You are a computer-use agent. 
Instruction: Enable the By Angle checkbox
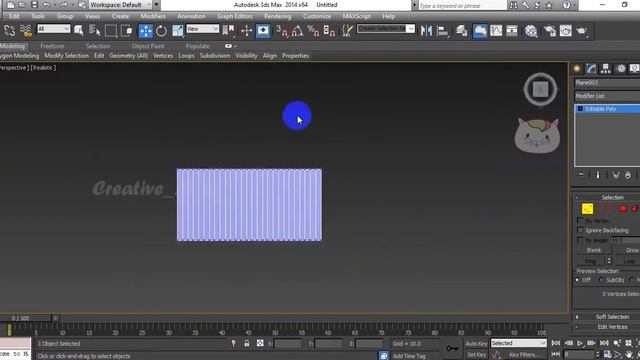pos(580,240)
